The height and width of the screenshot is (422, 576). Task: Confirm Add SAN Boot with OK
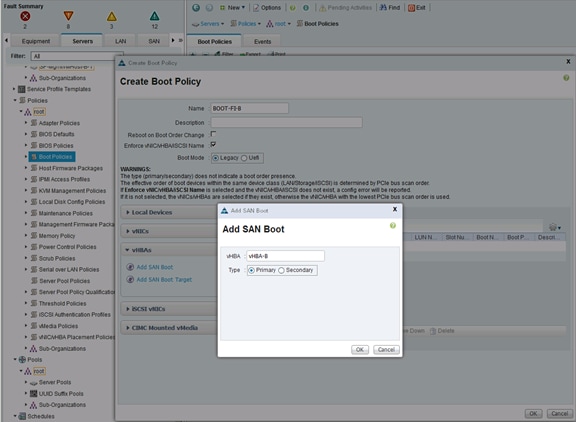click(x=360, y=350)
